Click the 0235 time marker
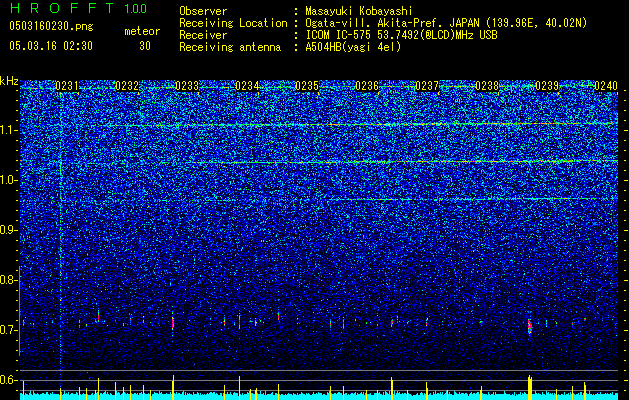Image resolution: width=629 pixels, height=400 pixels. tap(307, 86)
